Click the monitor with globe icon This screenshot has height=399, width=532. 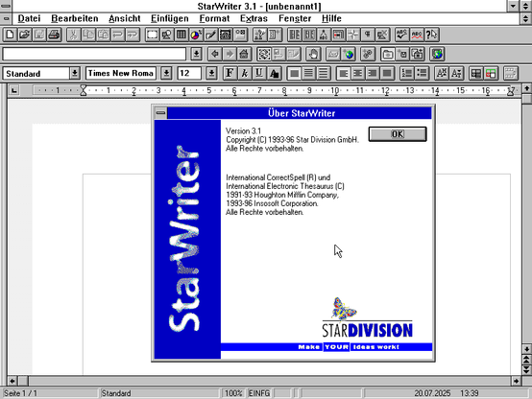pyautogui.click(x=437, y=54)
